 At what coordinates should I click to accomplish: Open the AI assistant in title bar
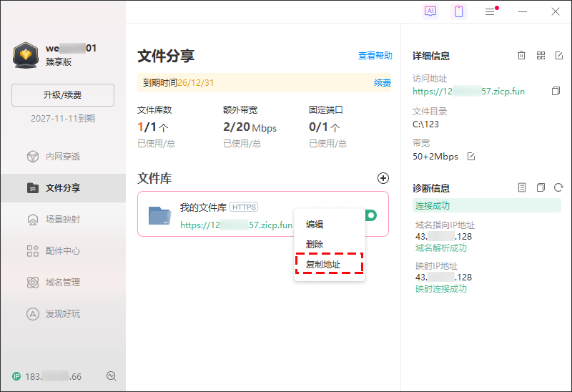430,11
